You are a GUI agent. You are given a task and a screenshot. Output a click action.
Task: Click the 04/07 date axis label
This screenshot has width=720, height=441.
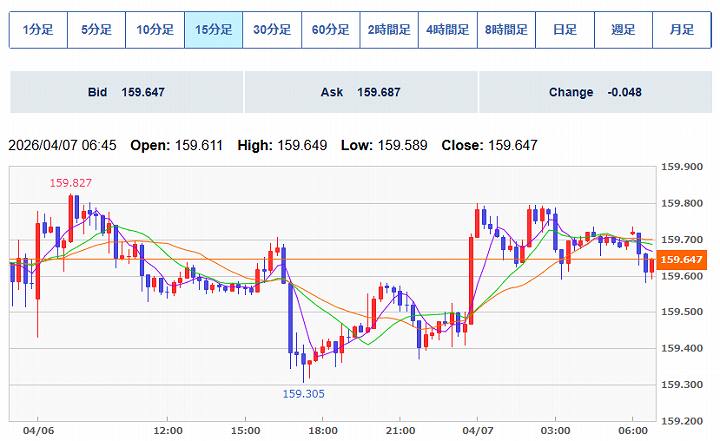click(x=478, y=430)
